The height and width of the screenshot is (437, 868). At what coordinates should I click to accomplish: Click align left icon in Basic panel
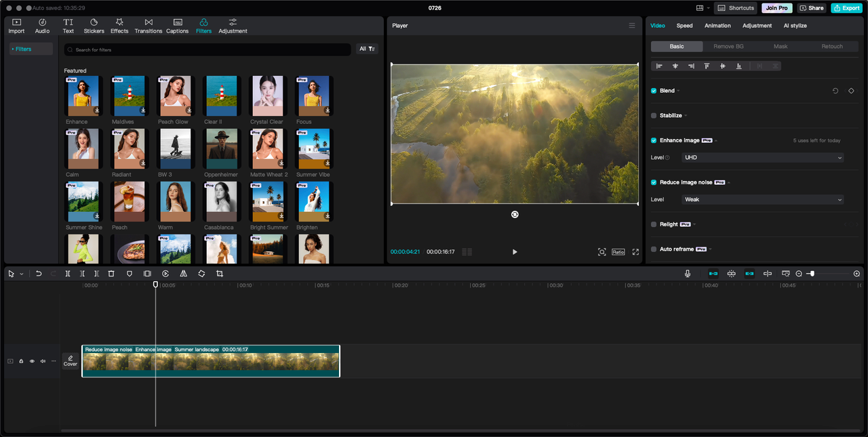659,66
